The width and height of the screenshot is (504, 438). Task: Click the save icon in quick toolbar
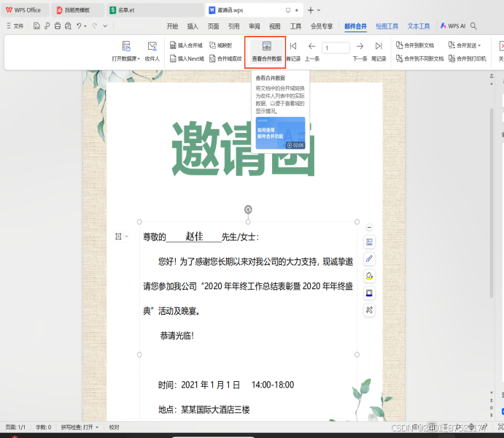[36, 26]
